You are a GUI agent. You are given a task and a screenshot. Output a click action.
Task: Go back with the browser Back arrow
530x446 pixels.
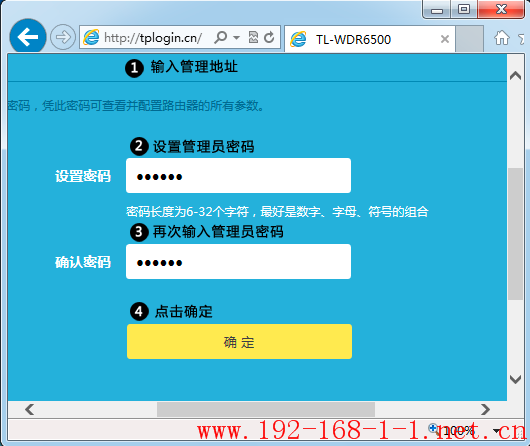click(28, 37)
